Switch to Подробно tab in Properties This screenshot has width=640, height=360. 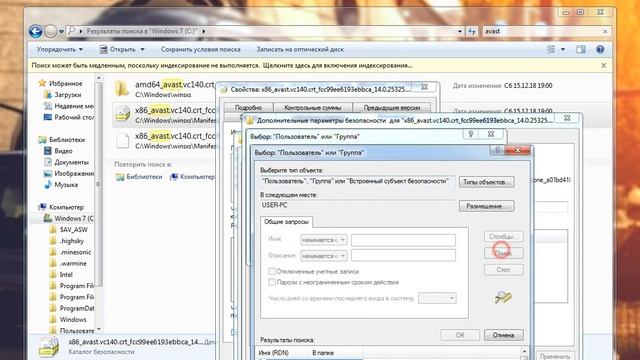pos(248,108)
